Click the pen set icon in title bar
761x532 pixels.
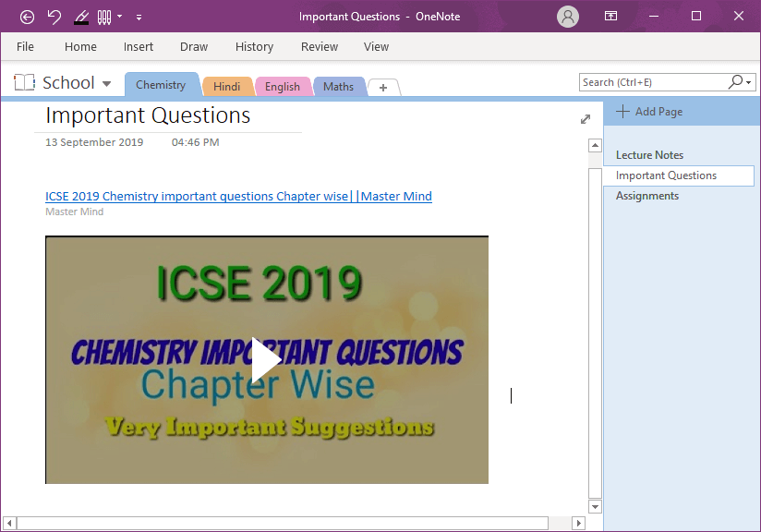104,18
